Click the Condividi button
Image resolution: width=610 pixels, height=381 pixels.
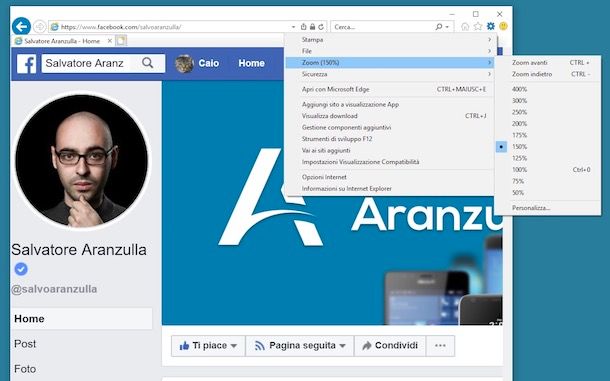pos(390,346)
